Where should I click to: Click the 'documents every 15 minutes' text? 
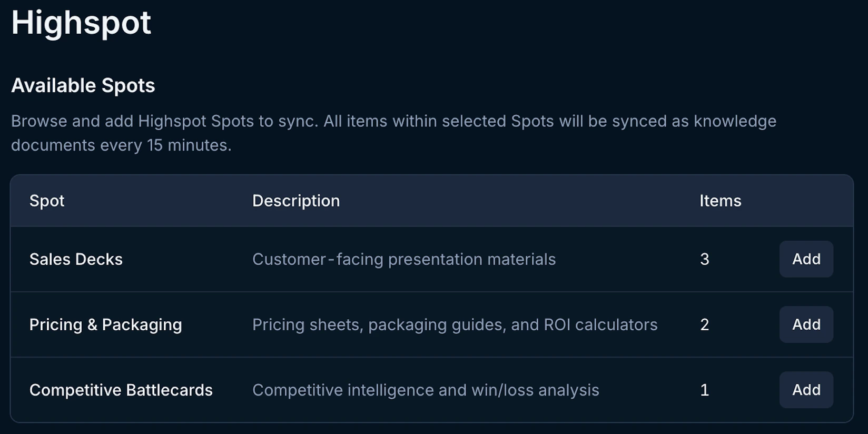coord(121,145)
